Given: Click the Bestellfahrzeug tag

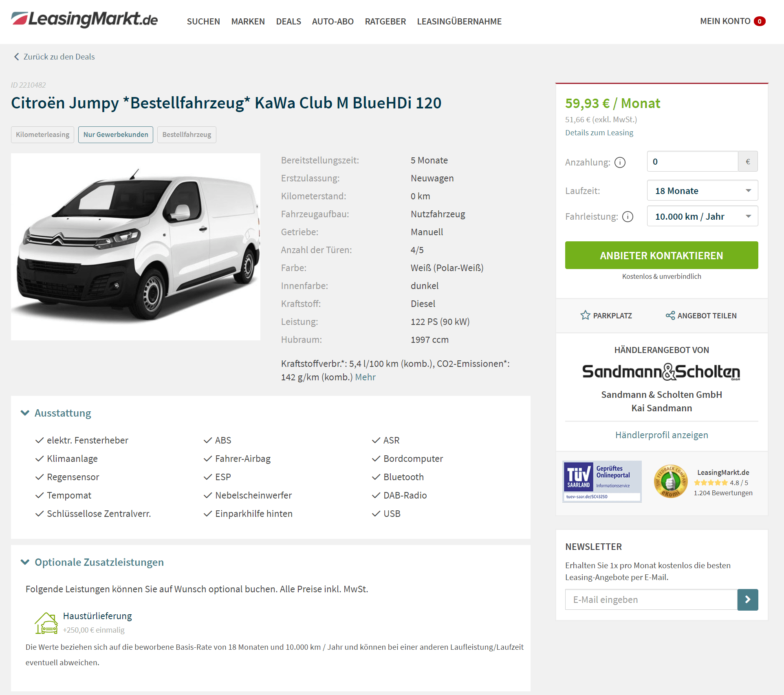Looking at the screenshot, I should tap(187, 135).
